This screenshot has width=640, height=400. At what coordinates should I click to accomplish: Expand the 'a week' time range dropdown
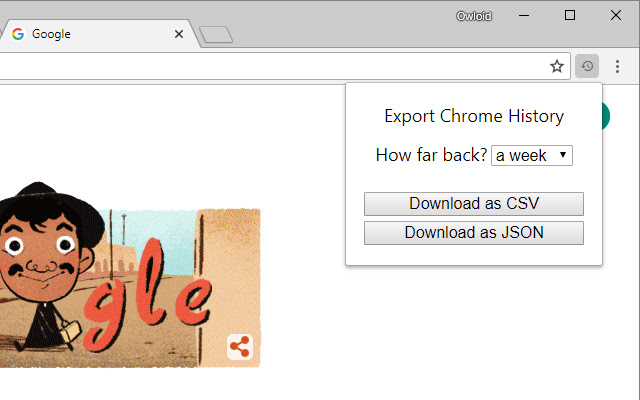pyautogui.click(x=532, y=156)
